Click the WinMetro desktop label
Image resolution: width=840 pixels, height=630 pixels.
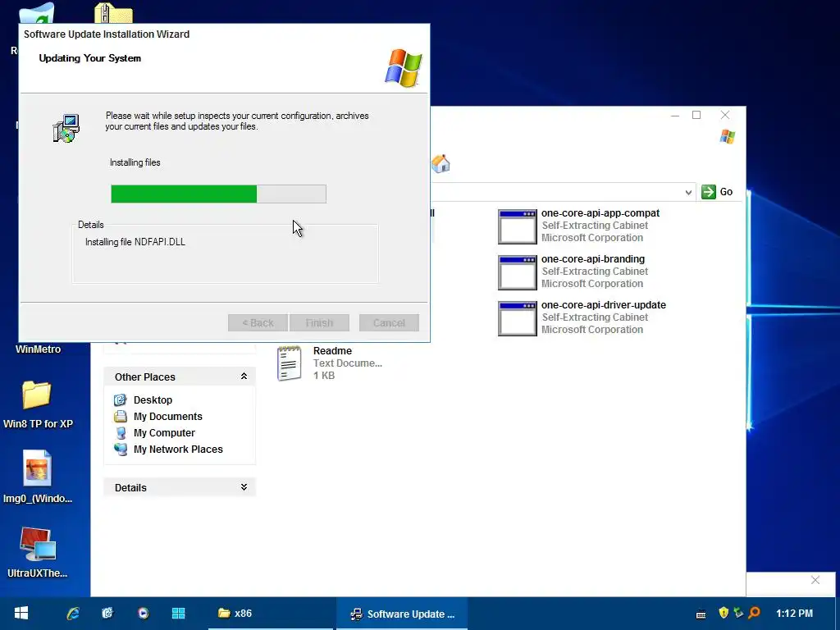[x=38, y=349]
